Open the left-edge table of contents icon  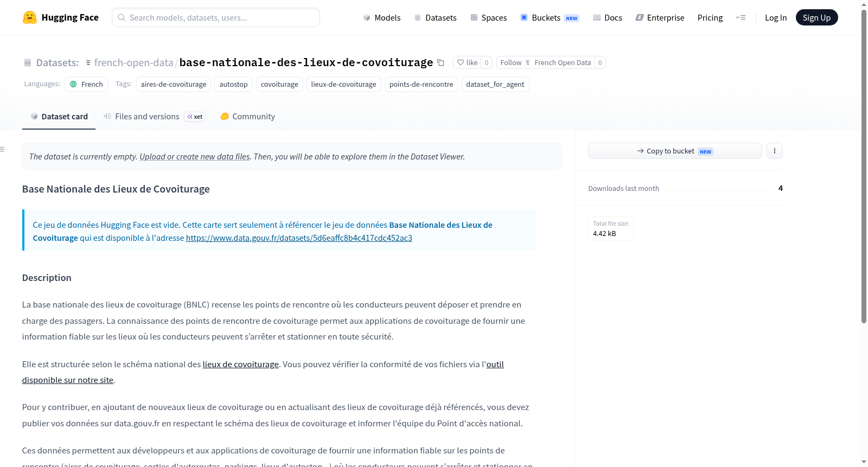coord(3,149)
